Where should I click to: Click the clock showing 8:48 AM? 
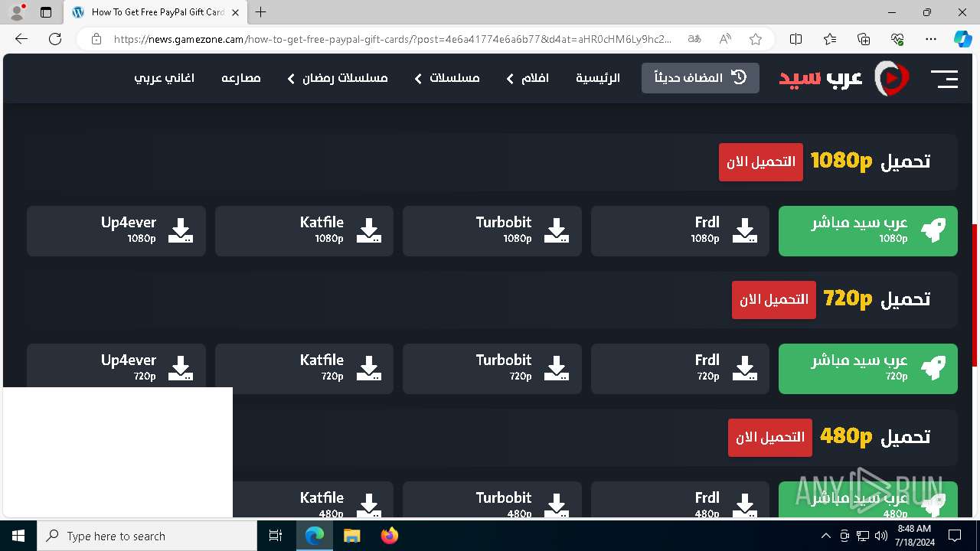[x=913, y=536]
